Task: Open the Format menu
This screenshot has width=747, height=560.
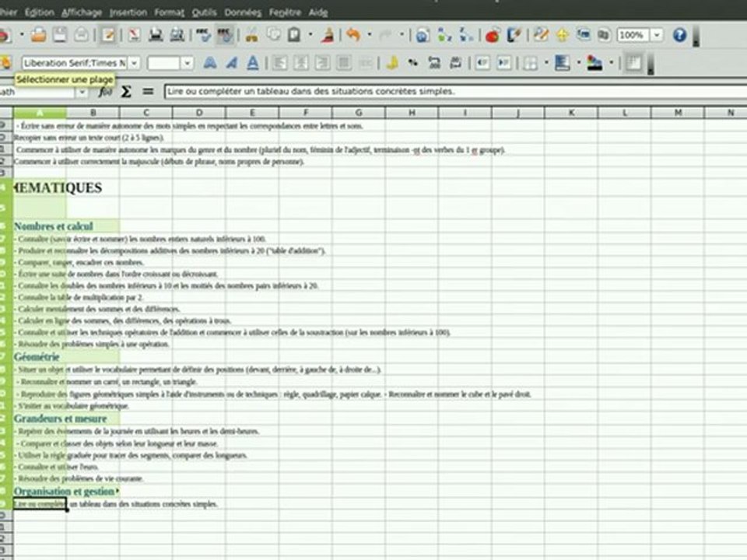Action: click(x=170, y=12)
